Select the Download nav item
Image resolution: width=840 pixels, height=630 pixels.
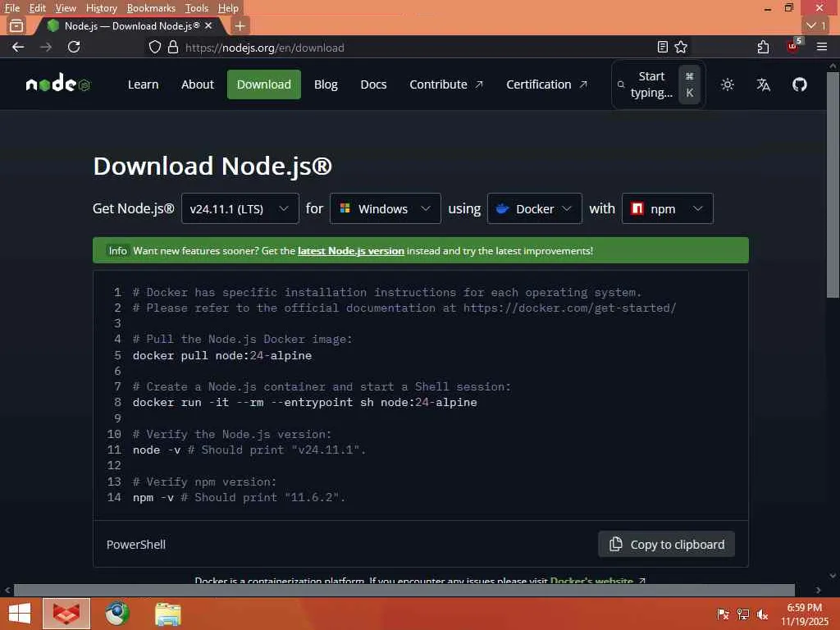[264, 84]
